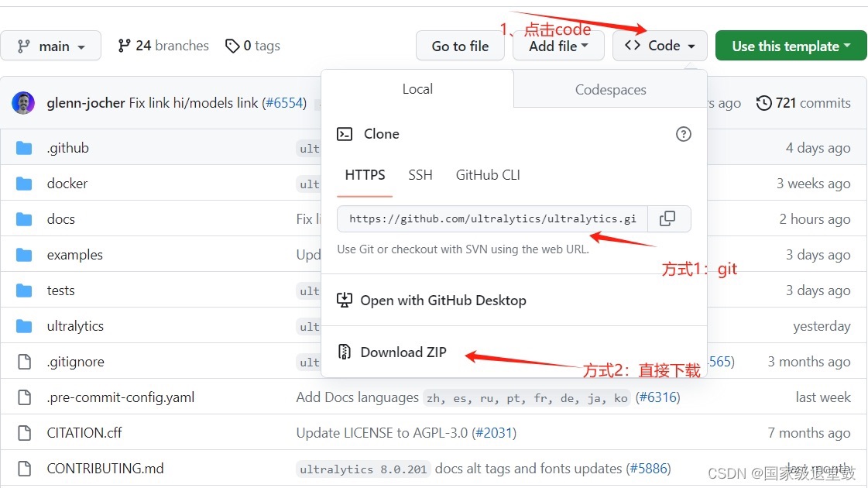
Task: Select the GitHub CLI clone tab
Action: click(x=488, y=175)
